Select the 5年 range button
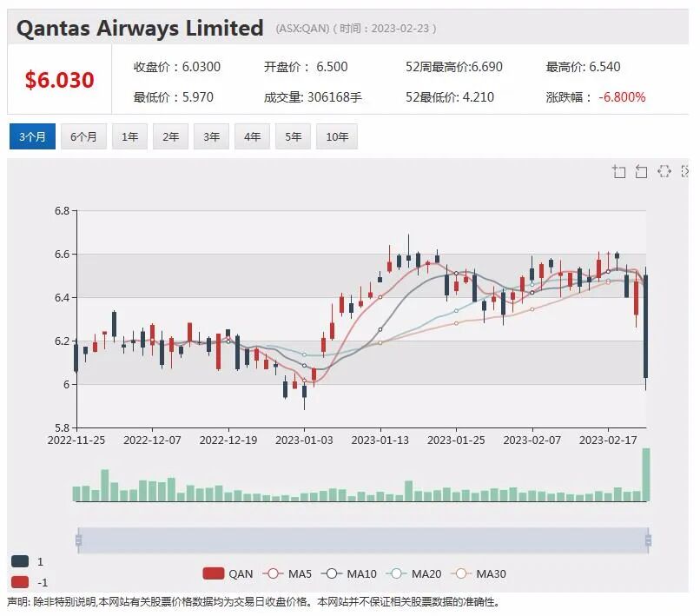The image size is (700, 616). 294,136
